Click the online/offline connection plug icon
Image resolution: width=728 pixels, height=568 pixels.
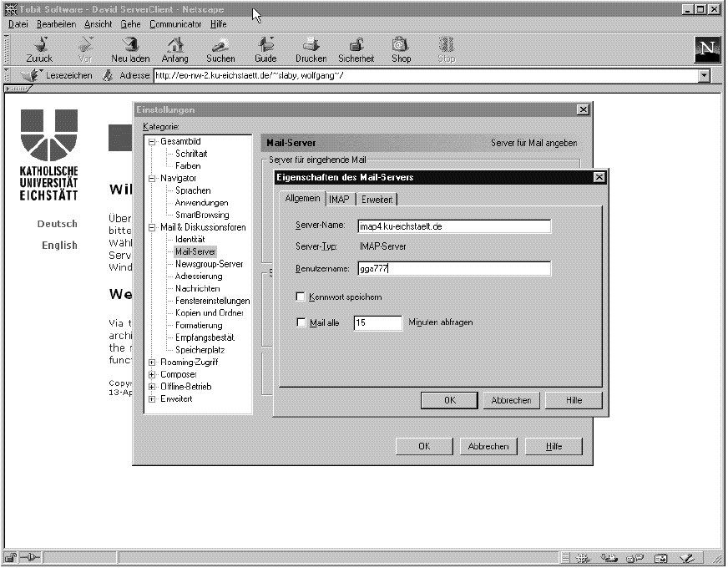31,557
